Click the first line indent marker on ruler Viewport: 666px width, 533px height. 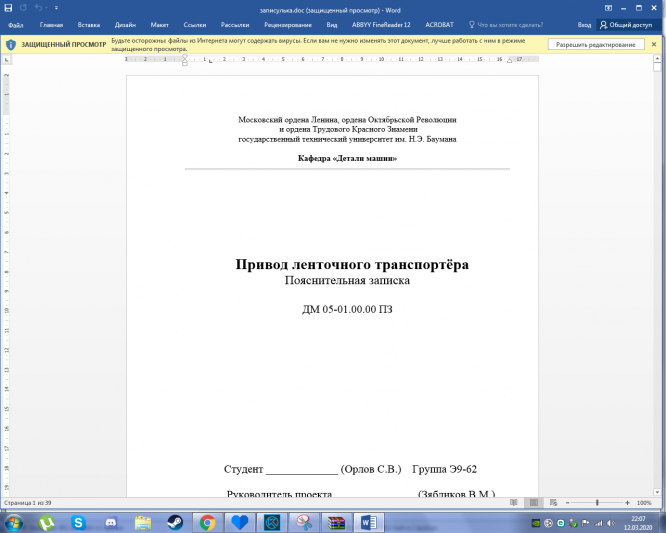coord(185,56)
